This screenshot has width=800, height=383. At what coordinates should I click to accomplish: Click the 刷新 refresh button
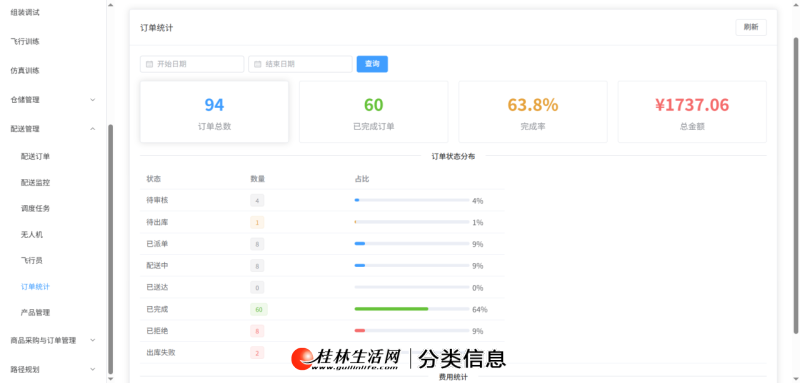point(751,28)
